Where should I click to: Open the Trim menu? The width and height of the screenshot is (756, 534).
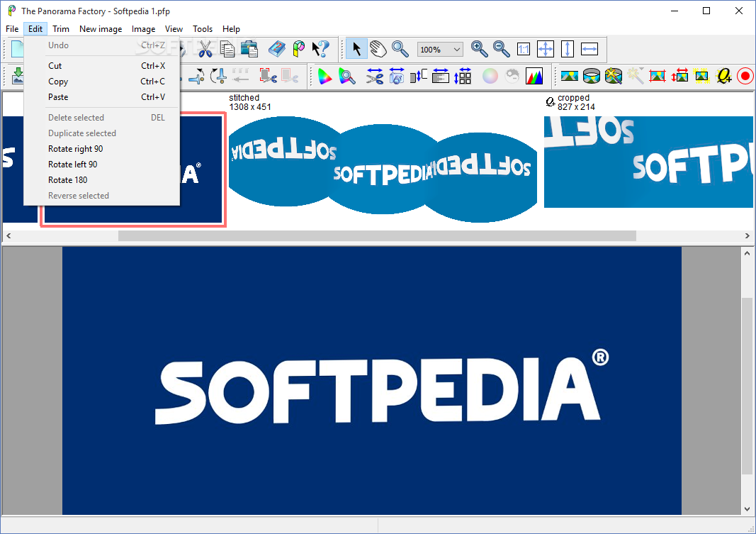(x=61, y=29)
